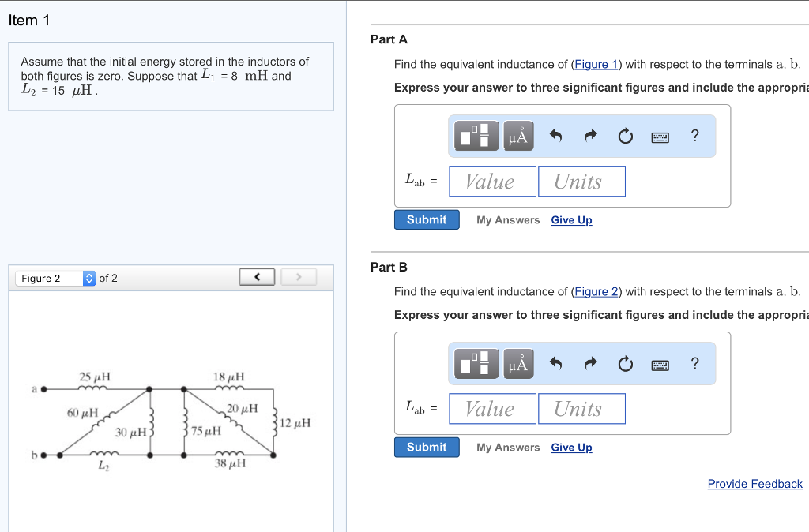Image resolution: width=809 pixels, height=532 pixels.
Task: Click the previous figure arrow
Action: tap(257, 276)
